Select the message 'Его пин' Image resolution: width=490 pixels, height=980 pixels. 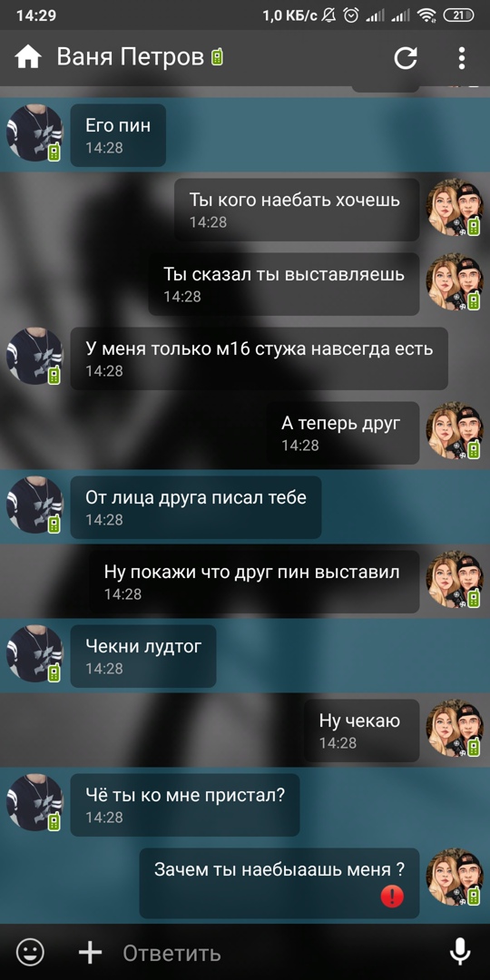click(118, 135)
